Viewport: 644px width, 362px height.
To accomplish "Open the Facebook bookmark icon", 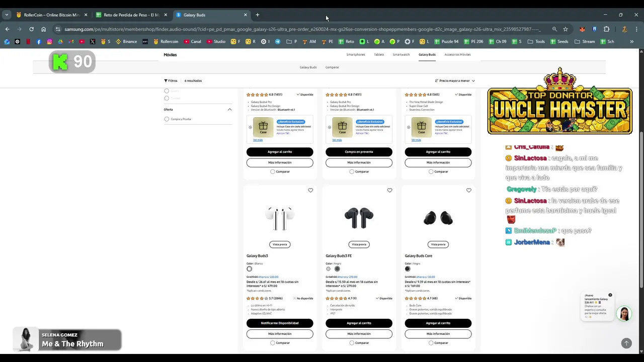I will coord(39,41).
